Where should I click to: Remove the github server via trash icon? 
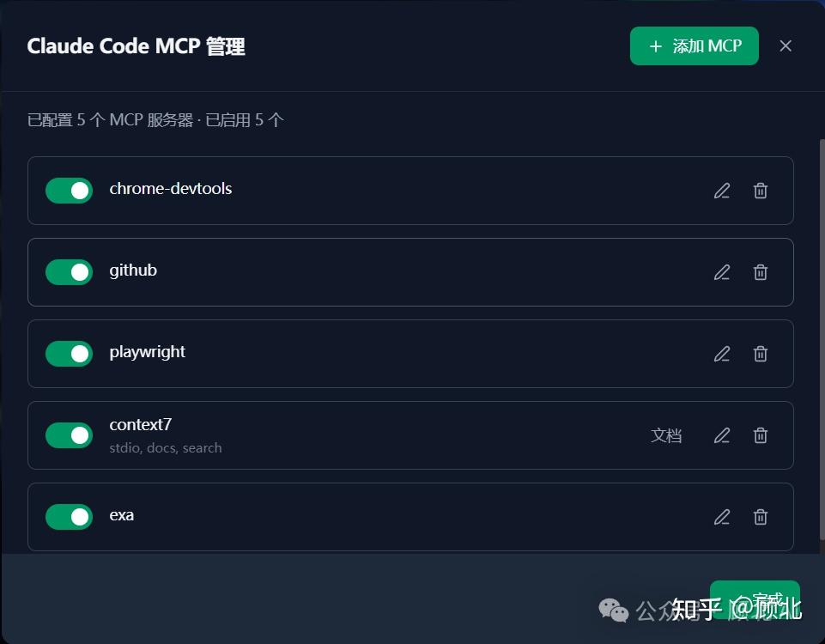coord(761,272)
